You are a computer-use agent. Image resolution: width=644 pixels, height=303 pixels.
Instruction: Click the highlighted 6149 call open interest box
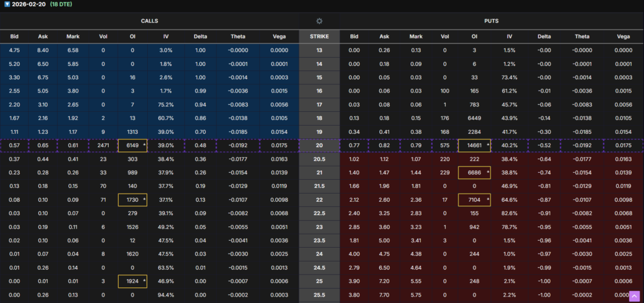click(x=133, y=146)
